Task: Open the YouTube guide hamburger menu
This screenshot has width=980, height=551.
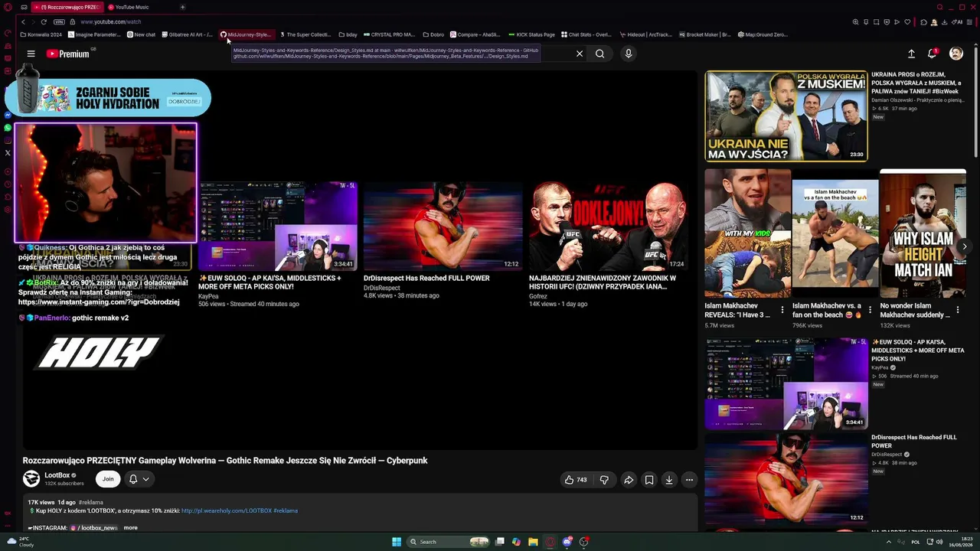Action: click(x=31, y=54)
